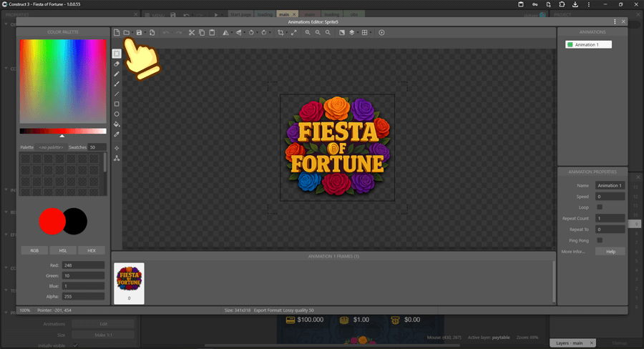This screenshot has width=644, height=349.
Task: Pick the Ellipse drawing tool
Action: pos(117,114)
